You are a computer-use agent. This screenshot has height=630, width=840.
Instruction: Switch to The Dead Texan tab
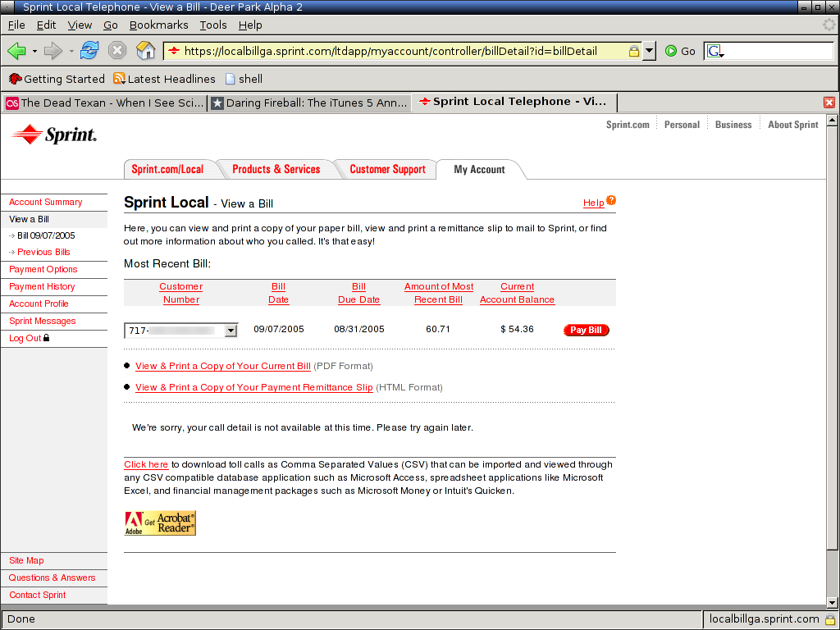coord(104,103)
